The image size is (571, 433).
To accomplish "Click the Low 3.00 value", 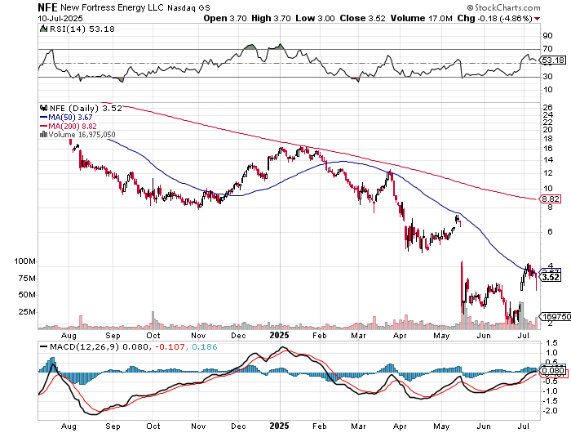I will click(315, 18).
